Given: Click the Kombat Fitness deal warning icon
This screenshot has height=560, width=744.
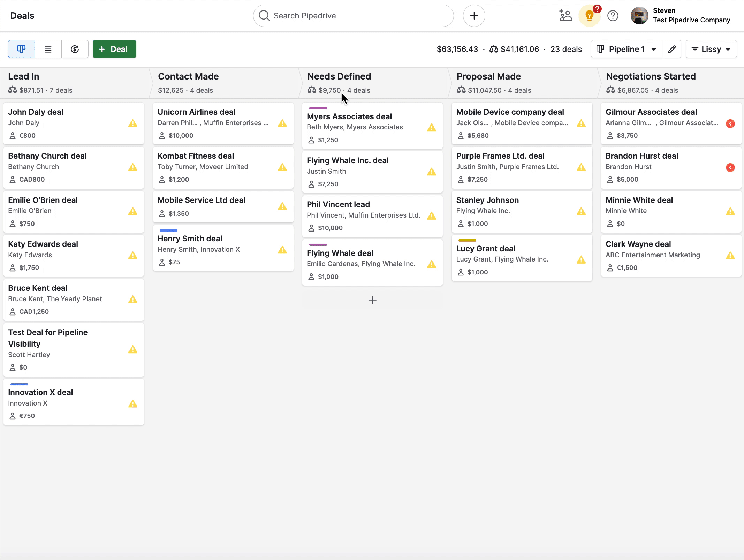Looking at the screenshot, I should tap(282, 167).
